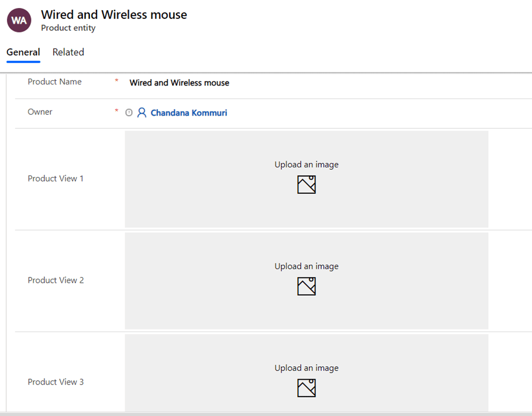The image size is (532, 416).
Task: Click the WA avatar circle
Action: (x=19, y=20)
